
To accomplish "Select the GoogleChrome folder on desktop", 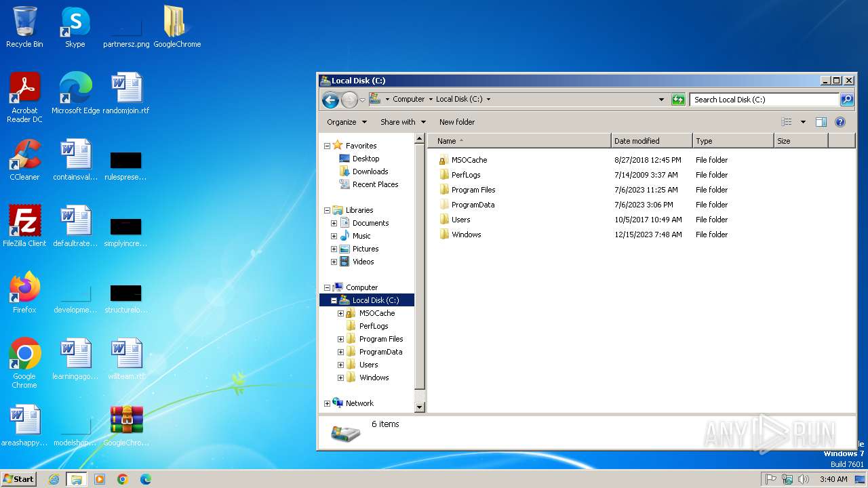I will pyautogui.click(x=177, y=27).
